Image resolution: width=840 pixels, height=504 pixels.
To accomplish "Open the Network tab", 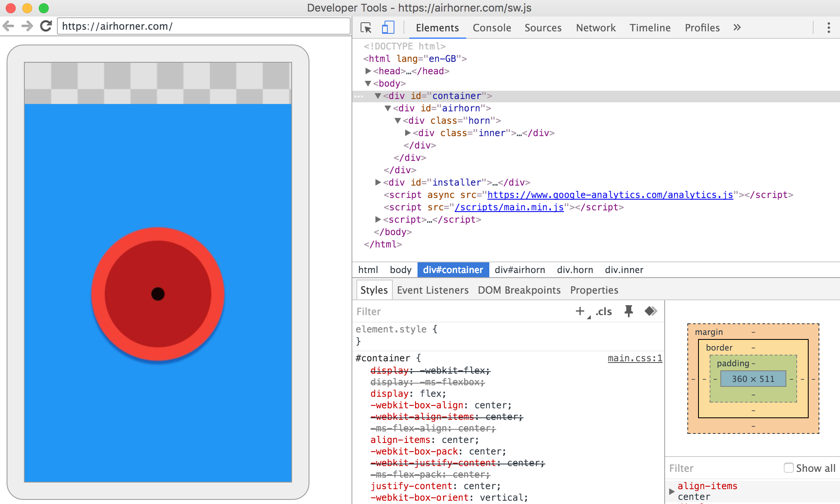I will 596,28.
